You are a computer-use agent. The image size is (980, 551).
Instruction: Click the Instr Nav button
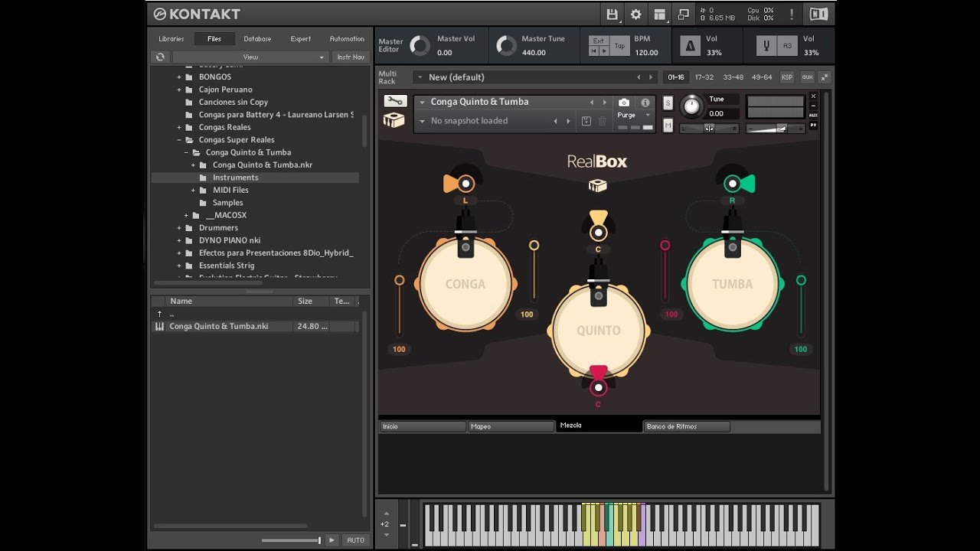click(351, 57)
